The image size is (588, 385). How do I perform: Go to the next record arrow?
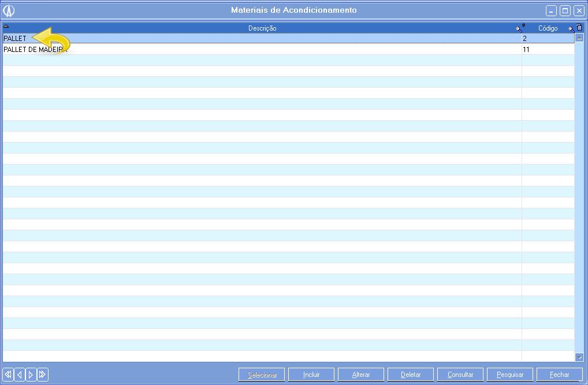pos(31,375)
